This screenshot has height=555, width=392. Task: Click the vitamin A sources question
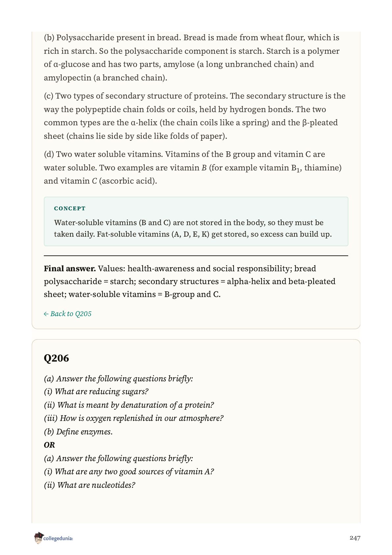(129, 472)
